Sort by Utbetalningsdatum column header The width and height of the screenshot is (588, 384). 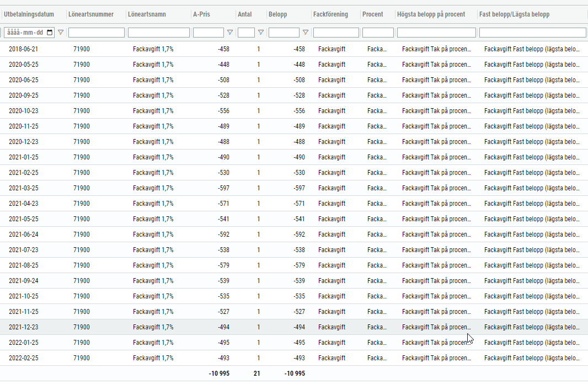pyautogui.click(x=29, y=14)
